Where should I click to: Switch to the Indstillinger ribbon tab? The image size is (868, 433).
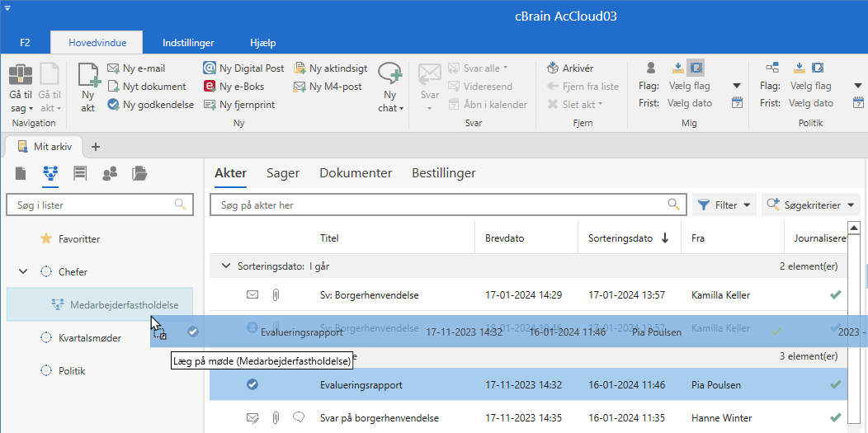tap(188, 42)
